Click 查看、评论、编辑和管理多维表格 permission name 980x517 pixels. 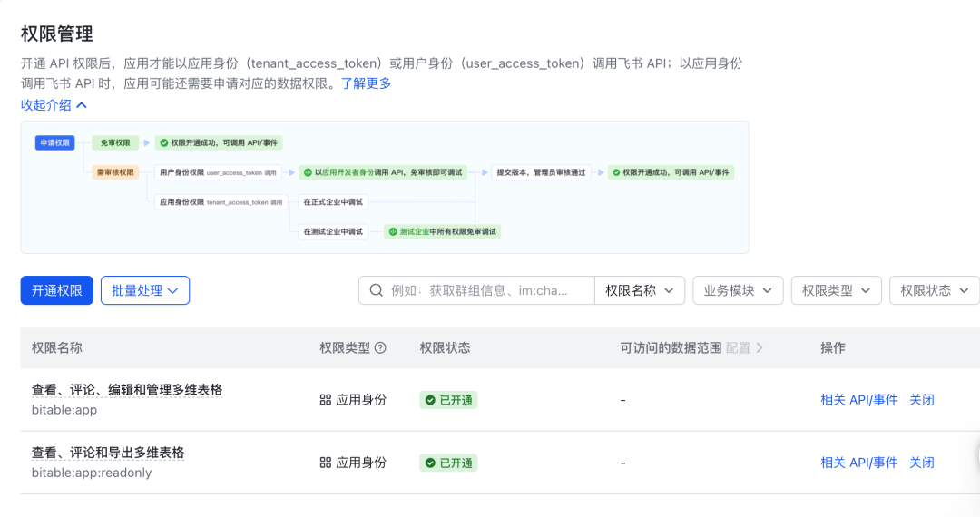127,390
